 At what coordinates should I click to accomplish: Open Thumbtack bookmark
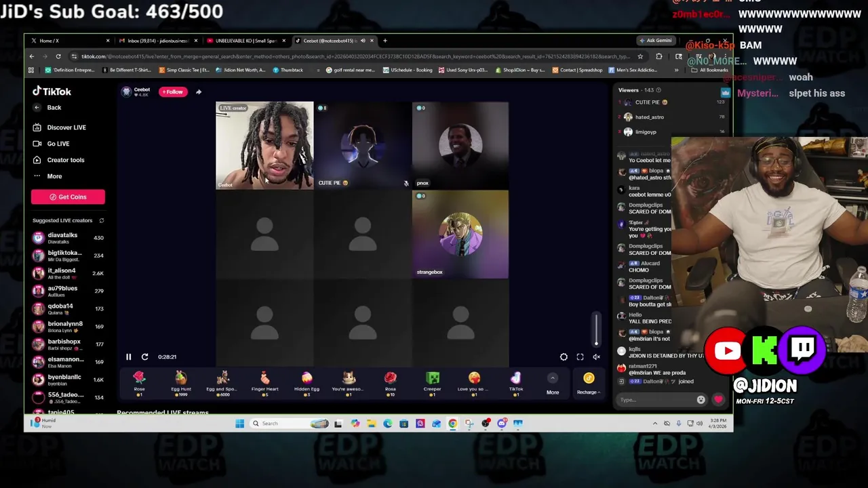(288, 70)
